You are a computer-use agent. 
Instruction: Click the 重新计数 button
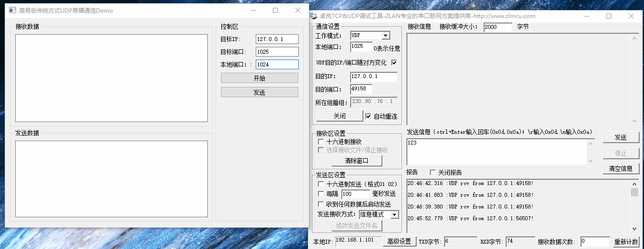tap(626, 242)
